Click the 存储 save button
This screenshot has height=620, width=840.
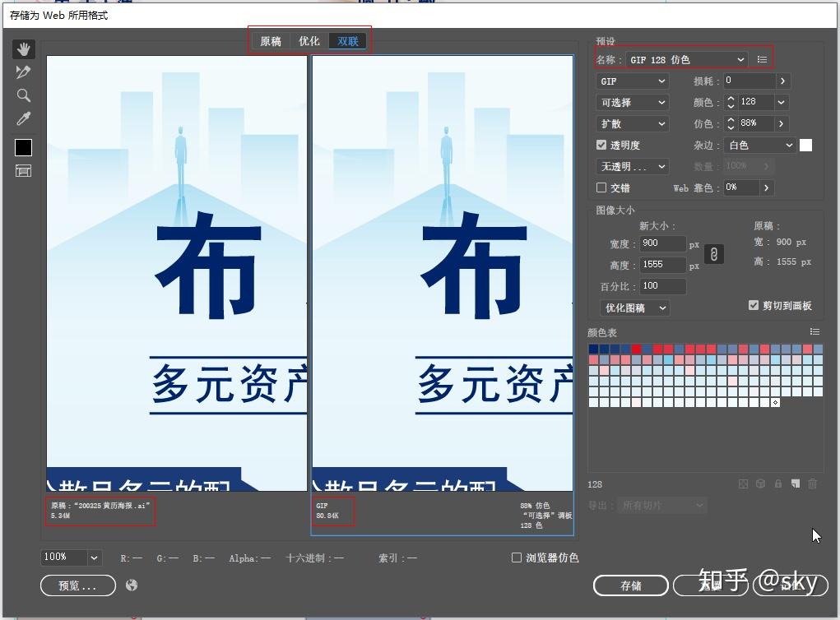click(630, 585)
